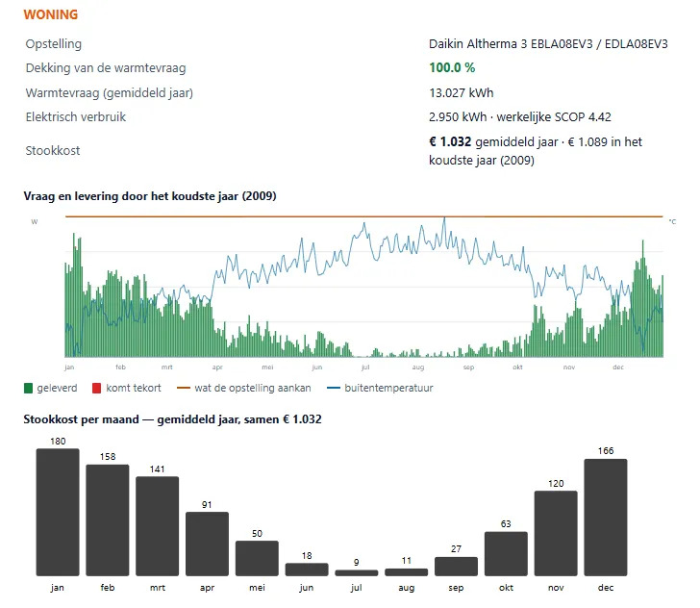The height and width of the screenshot is (608, 700).
Task: Click 'Warmtevraag (gemiddeld jaar)' label
Action: tap(110, 93)
